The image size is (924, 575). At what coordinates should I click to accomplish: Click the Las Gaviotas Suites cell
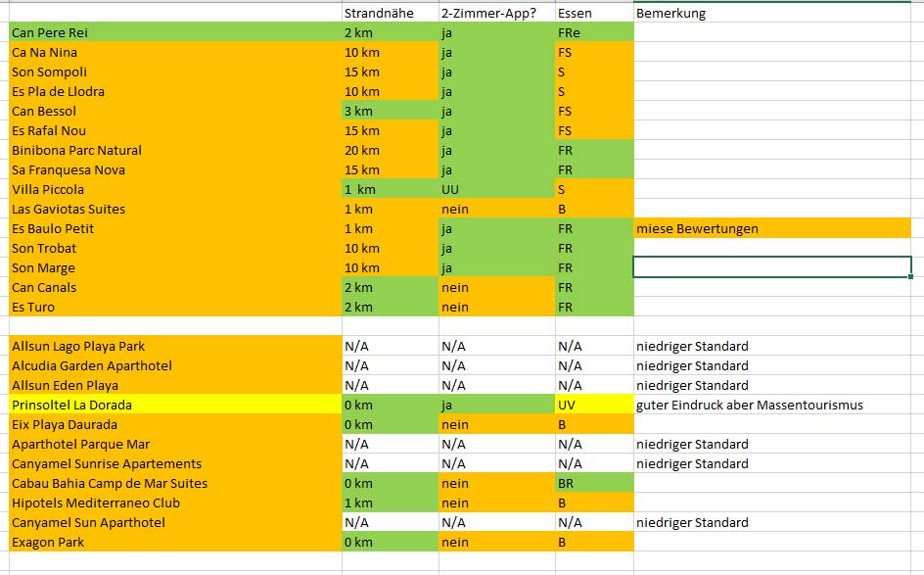[x=174, y=209]
